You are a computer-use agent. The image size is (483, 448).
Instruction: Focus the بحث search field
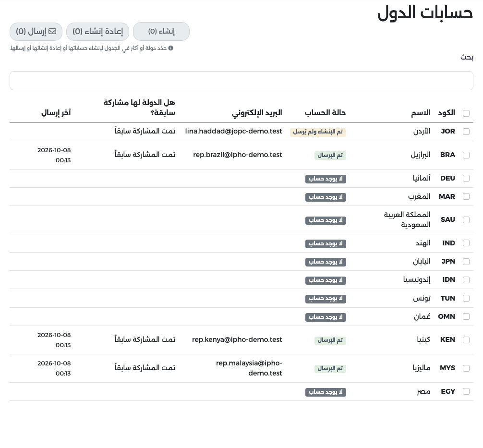241,81
